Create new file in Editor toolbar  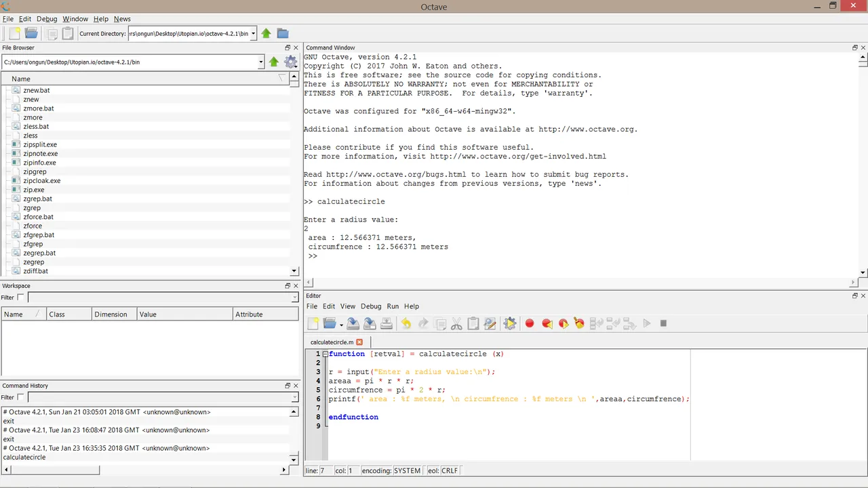click(x=313, y=323)
